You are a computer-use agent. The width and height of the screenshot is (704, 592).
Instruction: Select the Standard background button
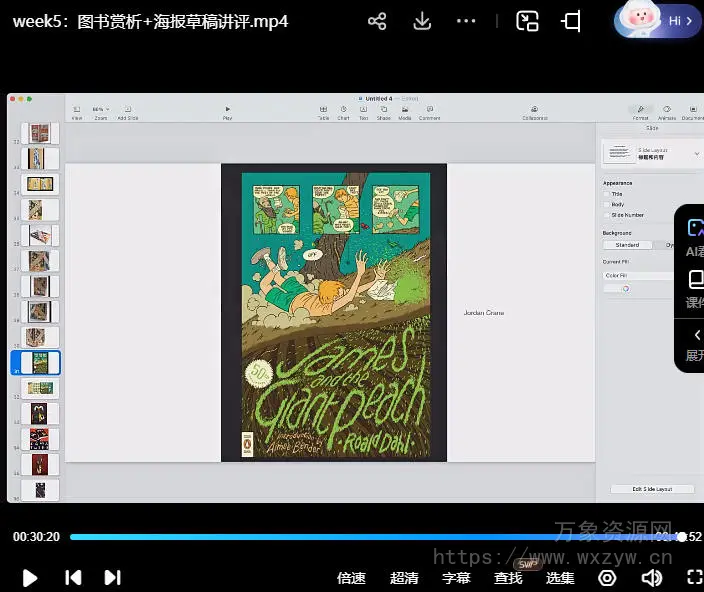tap(627, 245)
